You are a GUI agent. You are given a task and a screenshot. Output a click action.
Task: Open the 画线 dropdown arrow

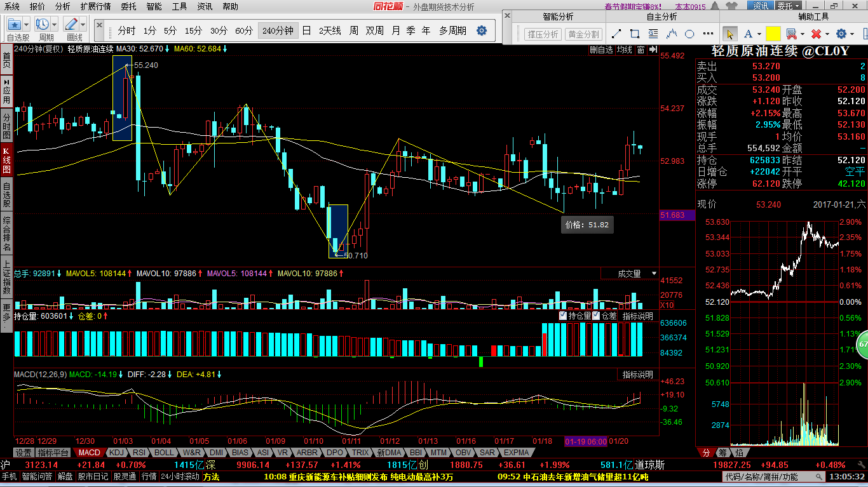coord(83,25)
